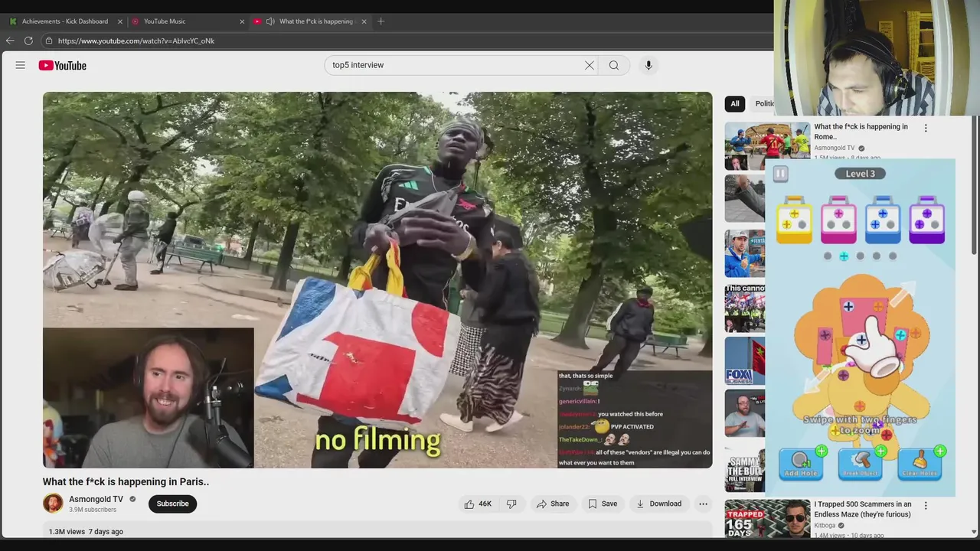Open Asmongold TV channel name link
The height and width of the screenshot is (551, 980).
(96, 499)
